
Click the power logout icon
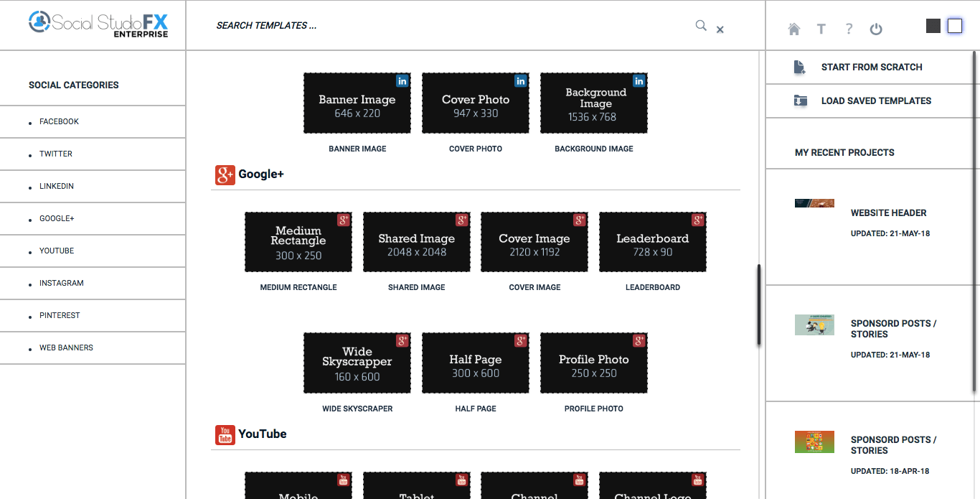(876, 29)
